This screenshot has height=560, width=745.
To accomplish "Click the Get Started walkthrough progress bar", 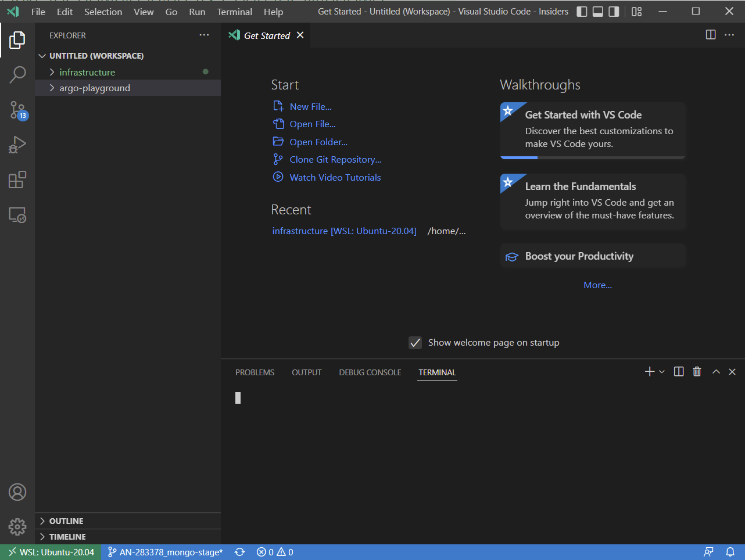I will (x=519, y=156).
